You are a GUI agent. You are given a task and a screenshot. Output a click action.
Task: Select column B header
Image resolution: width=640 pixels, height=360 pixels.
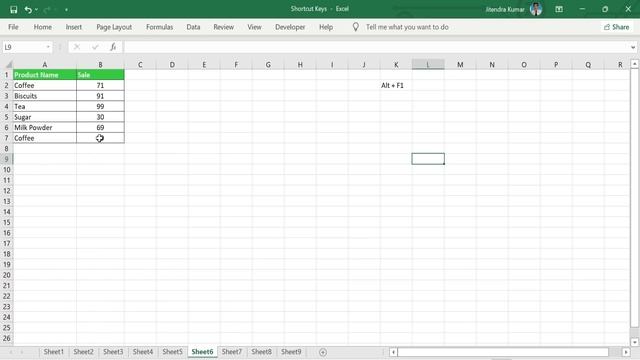pos(100,64)
